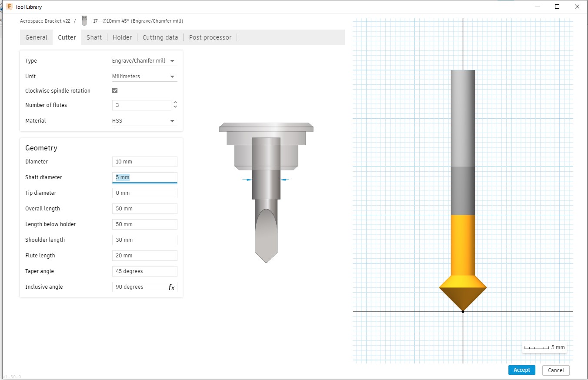Viewport: 588px width, 380px height.
Task: Click the Shoulder length input field
Action: [144, 240]
